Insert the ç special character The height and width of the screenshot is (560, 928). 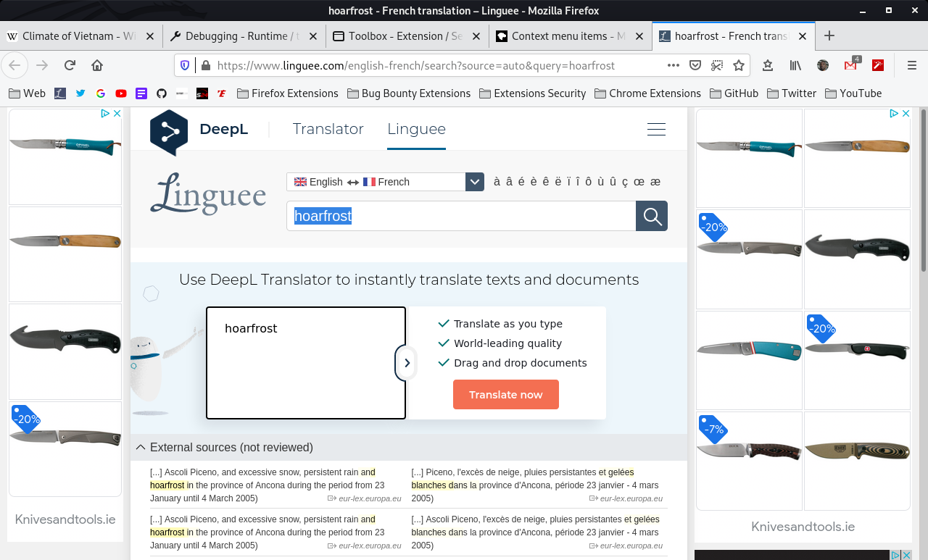coord(626,182)
